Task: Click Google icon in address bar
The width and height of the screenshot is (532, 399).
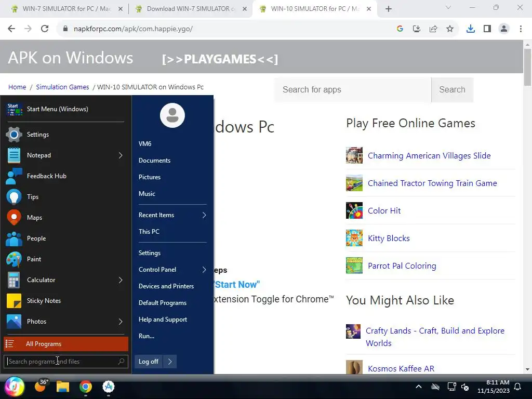Action: (400, 29)
